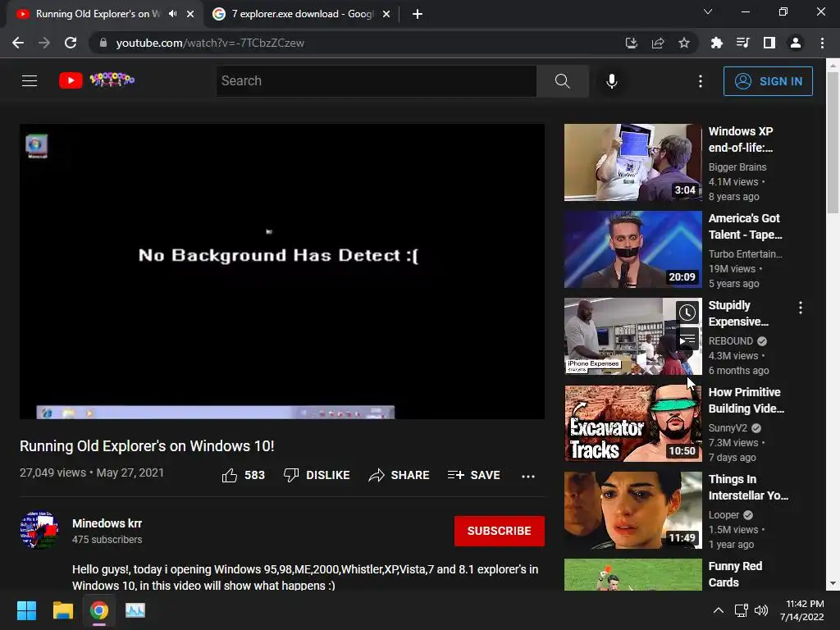Screen dimensions: 840x630
Task: Go back in browser history
Action: (18, 43)
